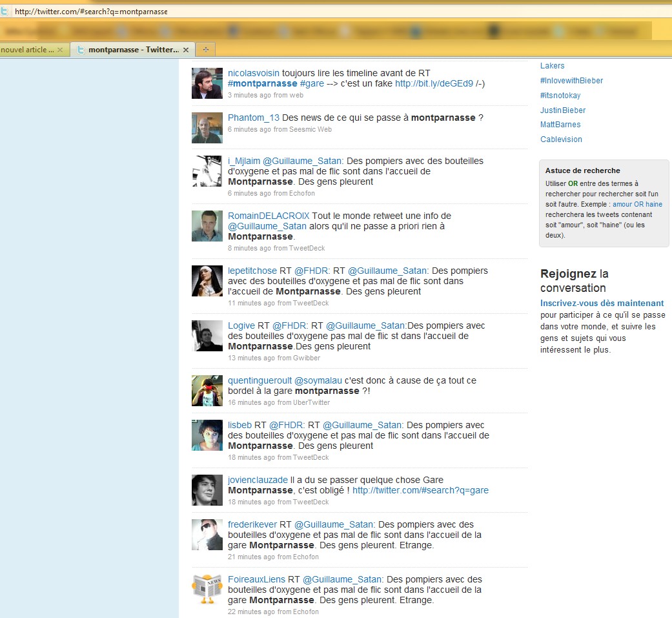Click the @soymalau mention
672x618 pixels.
(318, 381)
